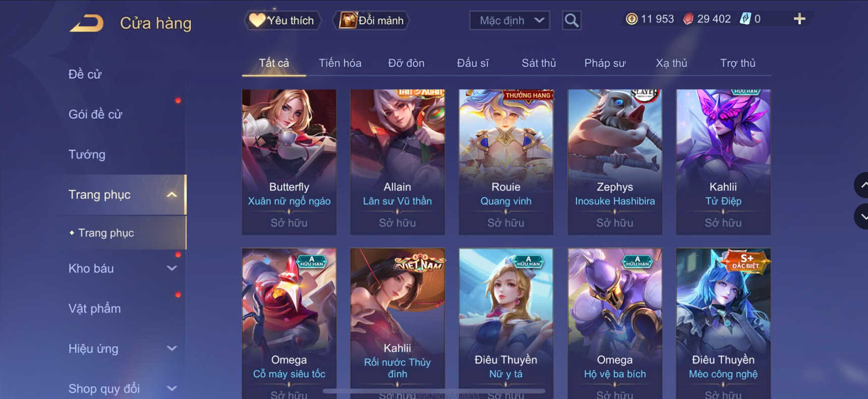Image resolution: width=868 pixels, height=399 pixels.
Task: Tap the up arrow on right edge
Action: (x=862, y=185)
